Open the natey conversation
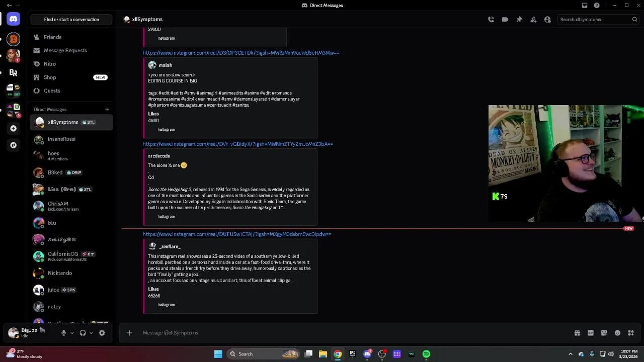 pyautogui.click(x=71, y=307)
